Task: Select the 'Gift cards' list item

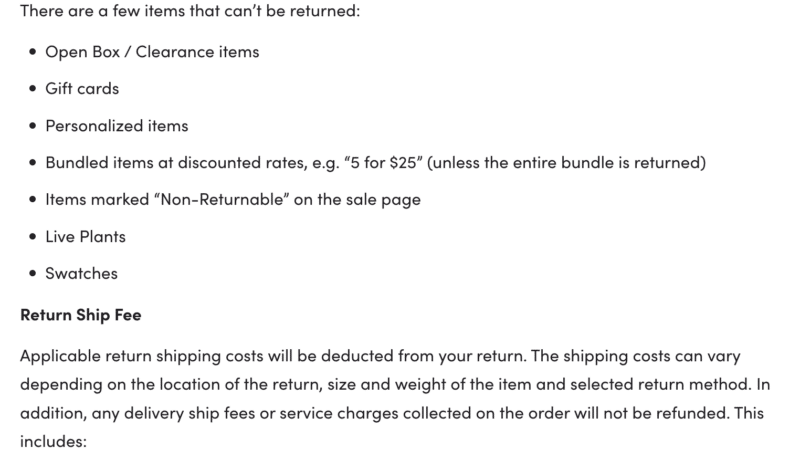Action: pyautogui.click(x=82, y=88)
